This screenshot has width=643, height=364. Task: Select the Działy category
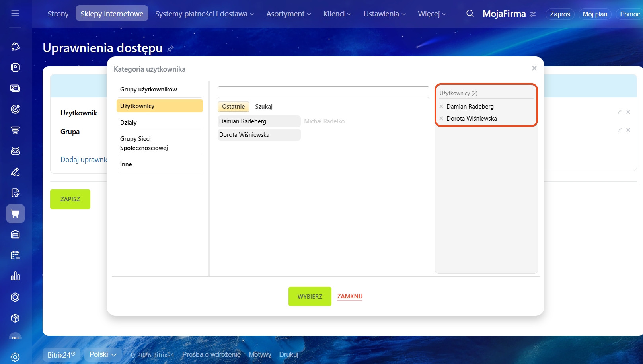click(129, 123)
